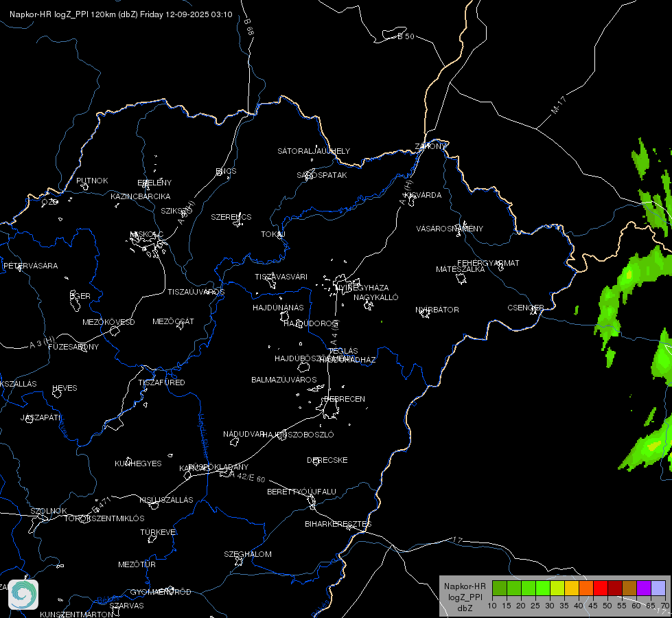Click the NADUDVAR label
This screenshot has width=672, height=618.
(244, 434)
